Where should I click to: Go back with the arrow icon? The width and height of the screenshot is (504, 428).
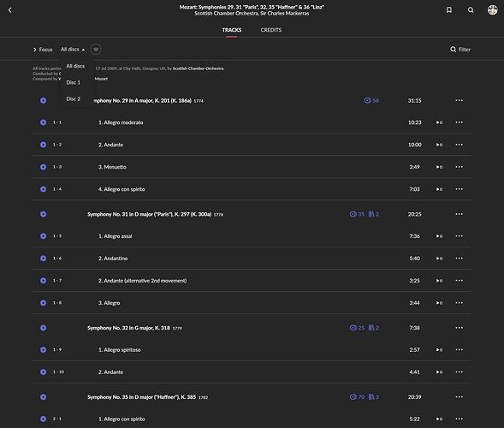coord(10,10)
